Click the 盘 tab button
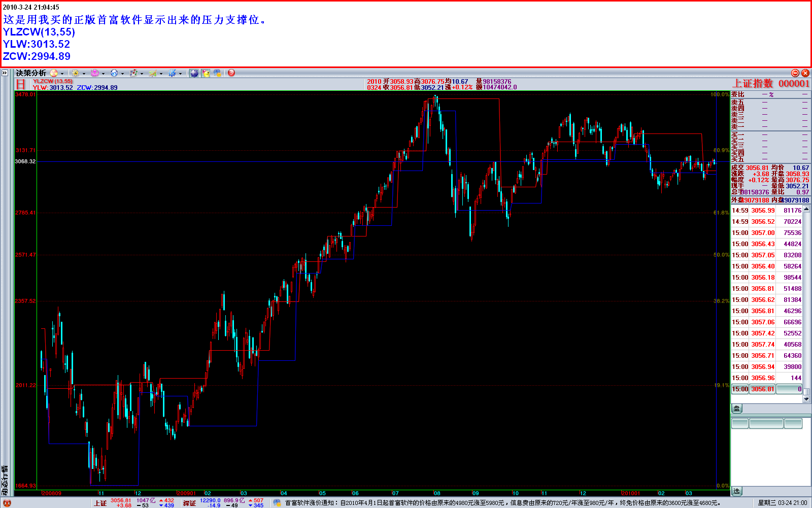This screenshot has width=812, height=508. point(737,409)
